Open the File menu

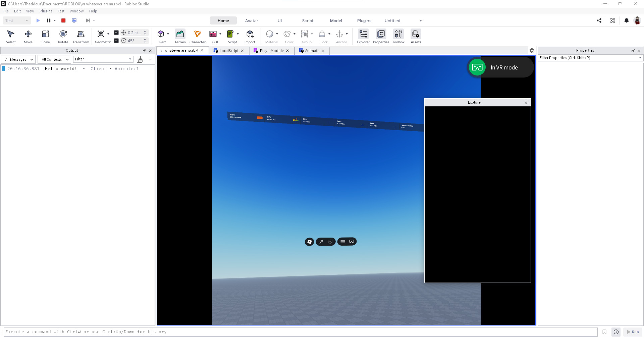pyautogui.click(x=6, y=11)
